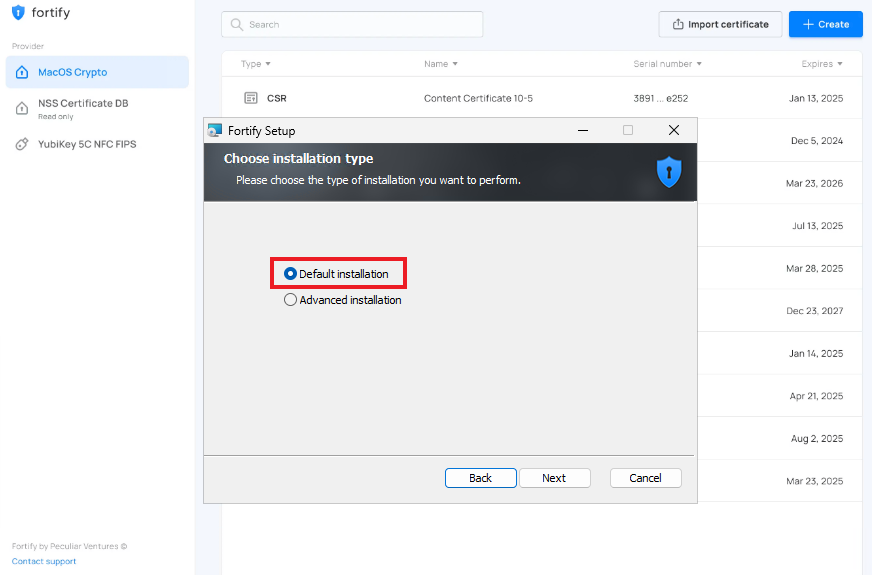
Task: Focus the certificate Search field
Action: 360,24
